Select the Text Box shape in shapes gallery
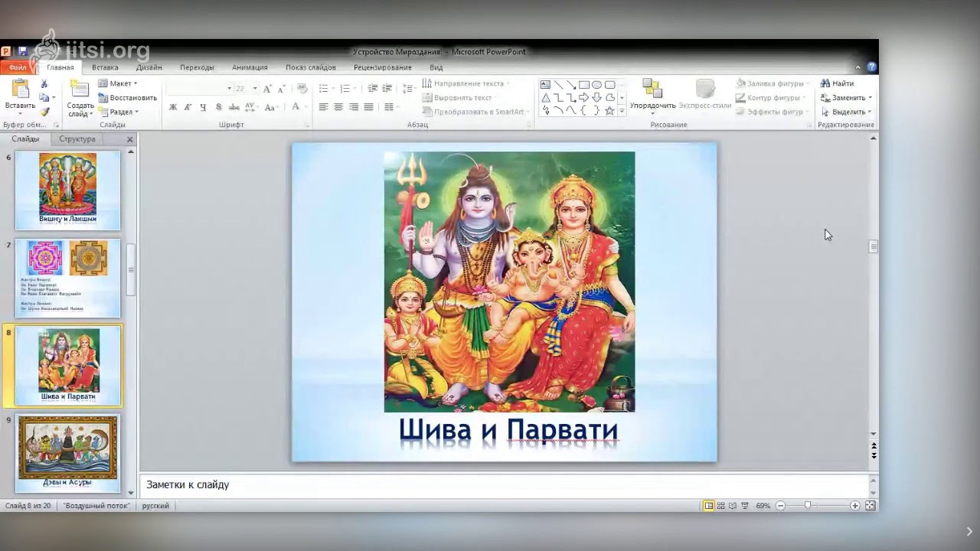The image size is (980, 551). pyautogui.click(x=545, y=85)
